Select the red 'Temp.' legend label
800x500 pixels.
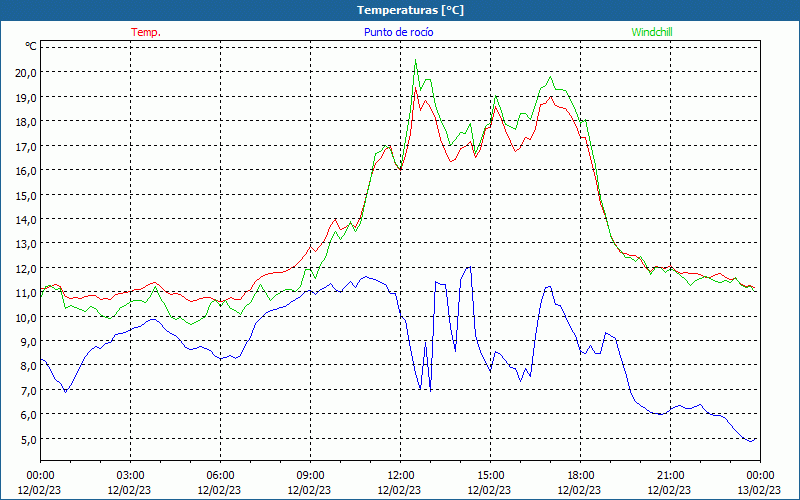click(x=146, y=32)
